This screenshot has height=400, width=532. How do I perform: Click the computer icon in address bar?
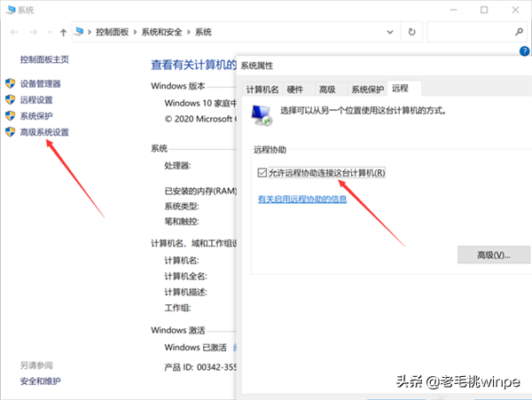pos(79,32)
